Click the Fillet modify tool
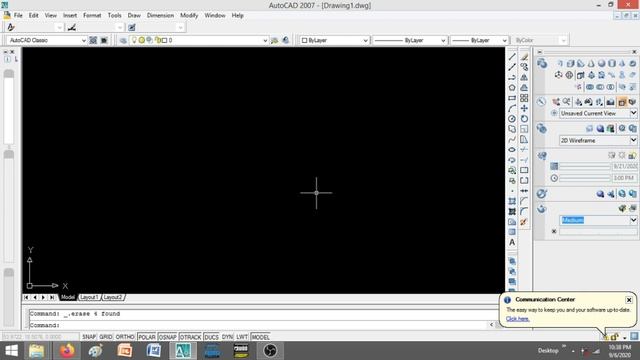The width and height of the screenshot is (640, 360). (524, 211)
